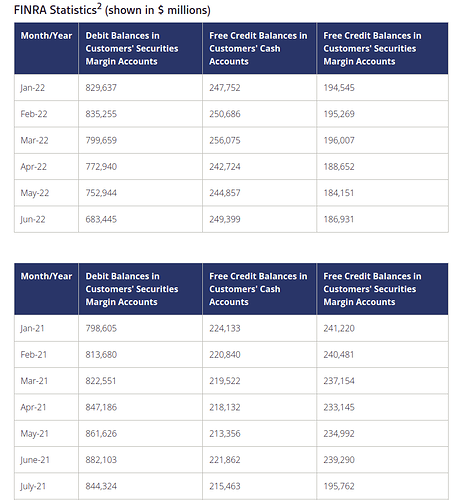Viewport: 462px width, 500px height.
Task: Select the Feb-21 margin credit value 240,481
Action: tap(338, 355)
